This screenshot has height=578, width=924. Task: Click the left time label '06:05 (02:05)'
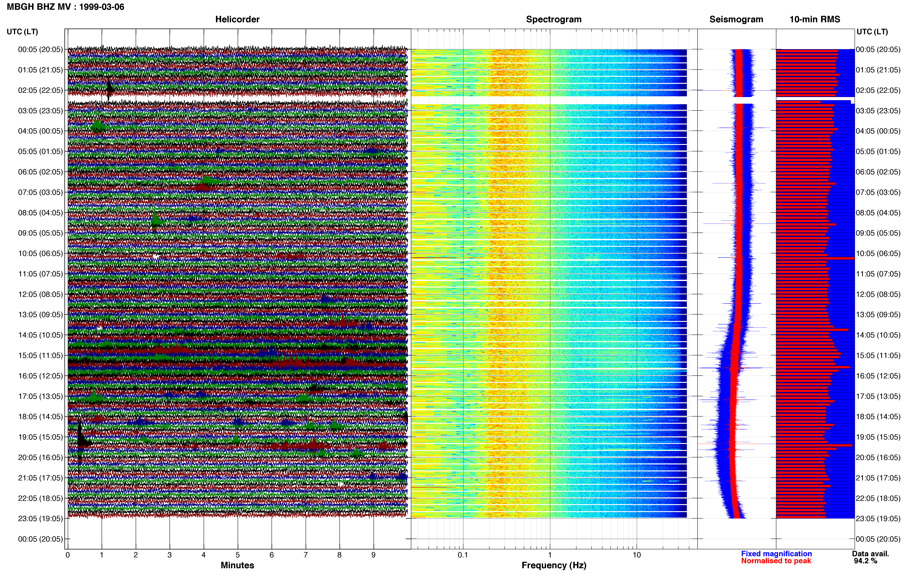click(x=40, y=172)
